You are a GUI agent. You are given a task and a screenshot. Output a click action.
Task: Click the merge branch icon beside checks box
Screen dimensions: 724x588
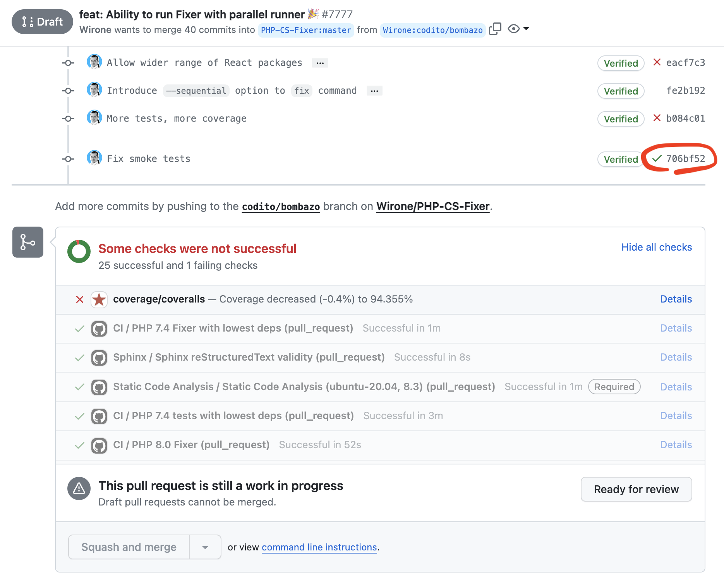[28, 242]
